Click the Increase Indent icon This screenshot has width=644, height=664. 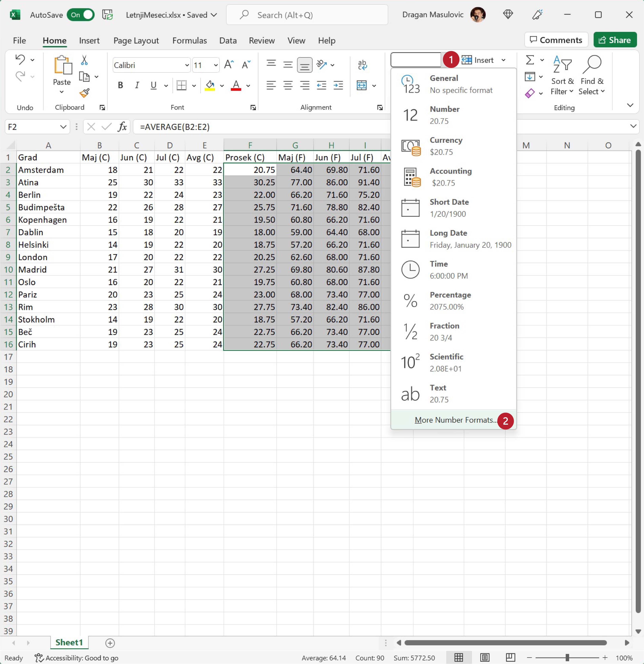(x=338, y=85)
